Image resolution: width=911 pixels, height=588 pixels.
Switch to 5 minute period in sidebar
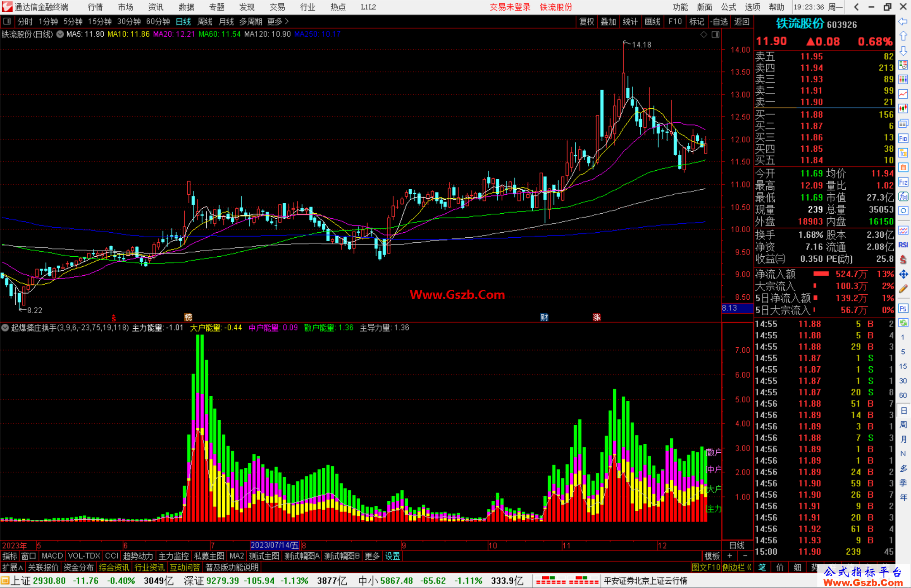903,352
